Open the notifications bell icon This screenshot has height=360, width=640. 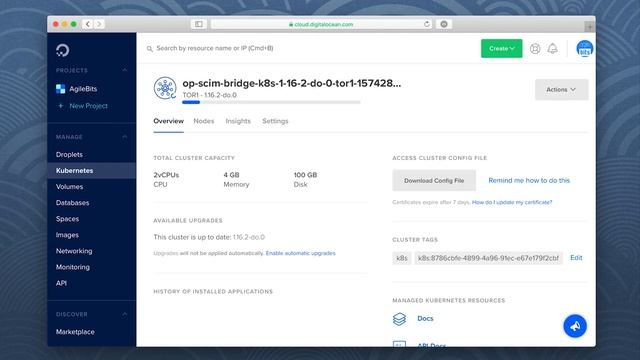click(x=552, y=49)
